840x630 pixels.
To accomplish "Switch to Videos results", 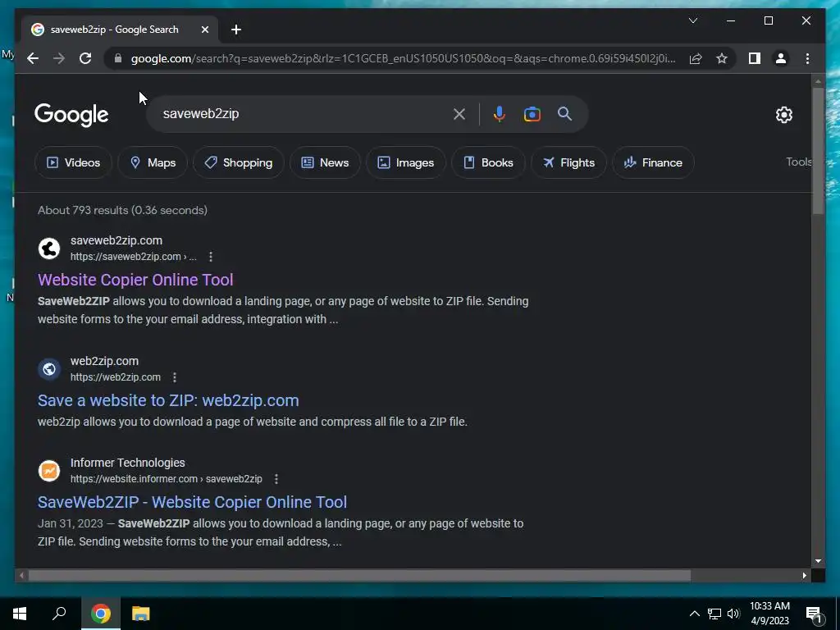I will (x=73, y=163).
